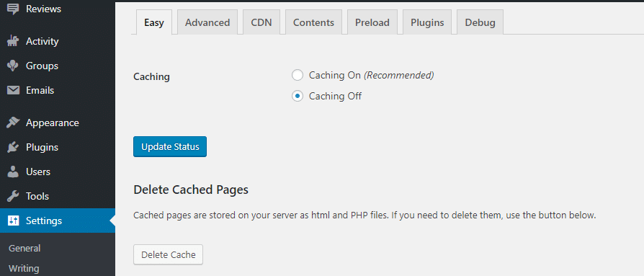Image resolution: width=644 pixels, height=276 pixels.
Task: Click the Delete Cache button
Action: (169, 254)
